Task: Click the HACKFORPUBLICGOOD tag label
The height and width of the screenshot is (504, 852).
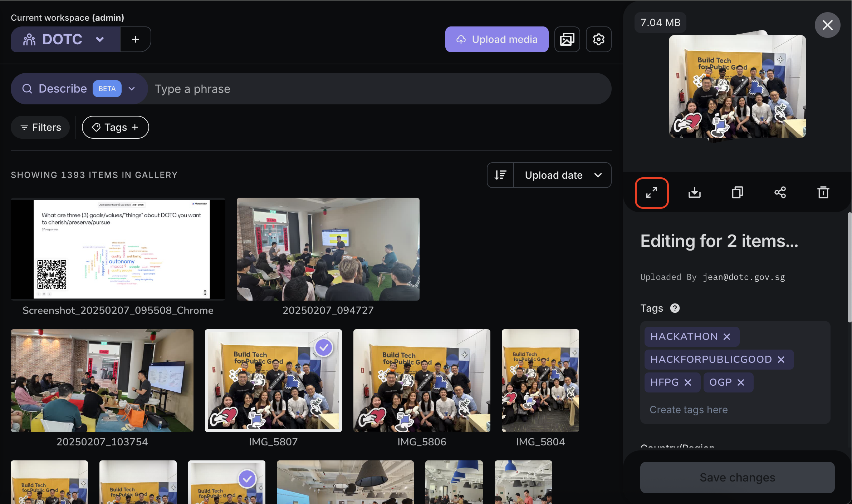Action: click(x=711, y=360)
